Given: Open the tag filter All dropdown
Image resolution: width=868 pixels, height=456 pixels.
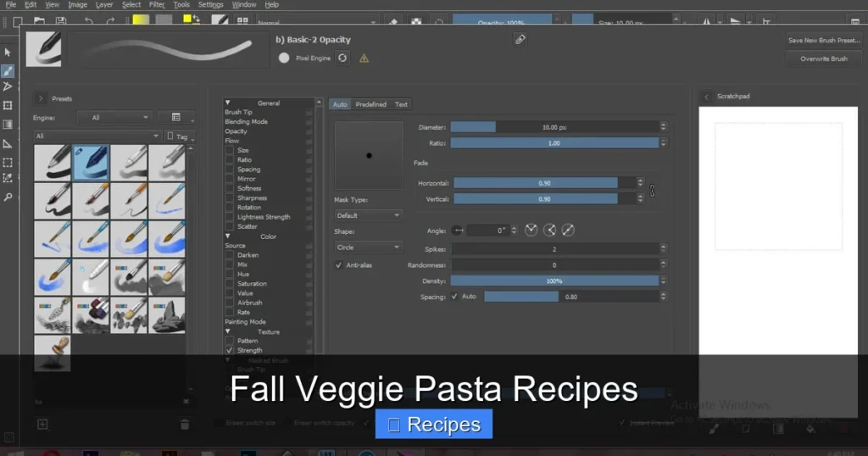Looking at the screenshot, I should pyautogui.click(x=97, y=136).
